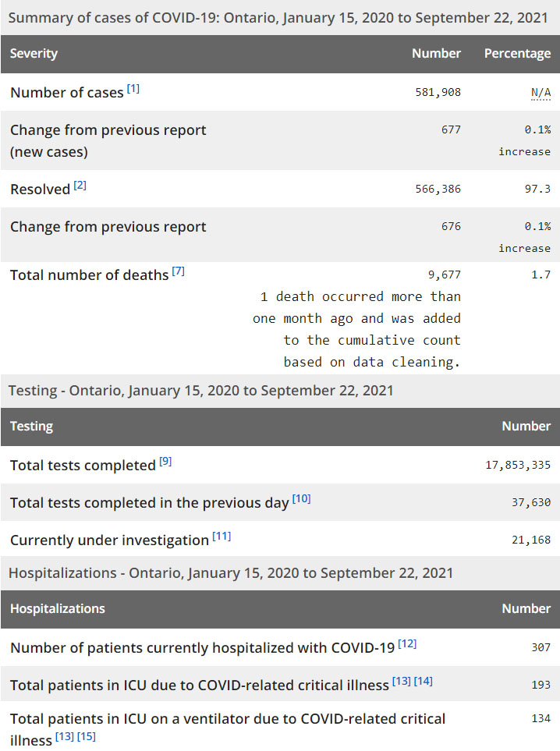Click the Percentage column header
Image resolution: width=560 pixels, height=751 pixels.
(517, 53)
